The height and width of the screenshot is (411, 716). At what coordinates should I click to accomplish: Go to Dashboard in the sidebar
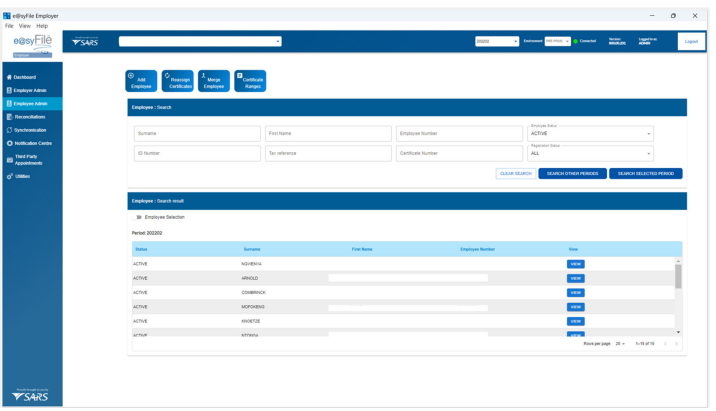pos(26,77)
